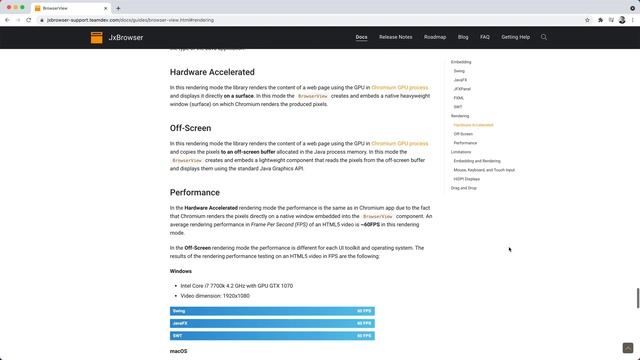Click the Intel Core i7 7700k bullet
The image size is (640, 360).
click(x=237, y=286)
